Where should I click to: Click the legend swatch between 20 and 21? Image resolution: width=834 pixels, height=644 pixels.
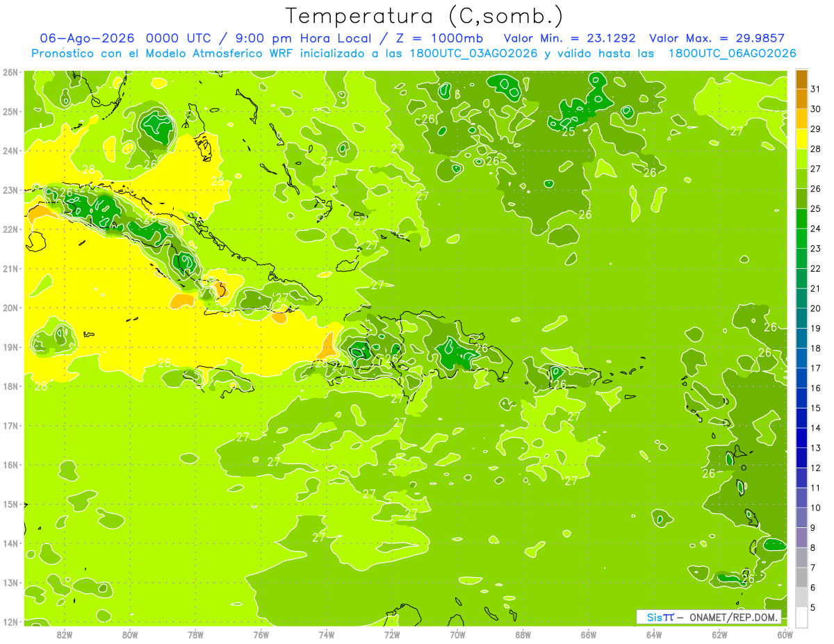coord(801,299)
